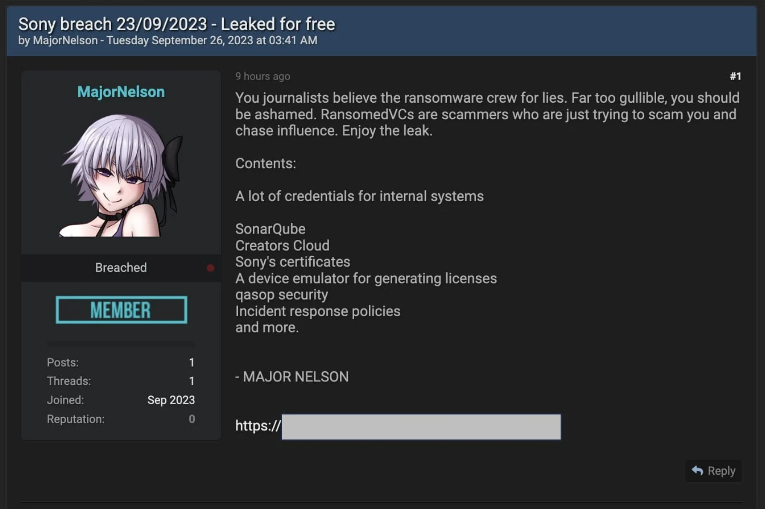
Task: Click the 'Breached' user title
Action: click(x=121, y=268)
